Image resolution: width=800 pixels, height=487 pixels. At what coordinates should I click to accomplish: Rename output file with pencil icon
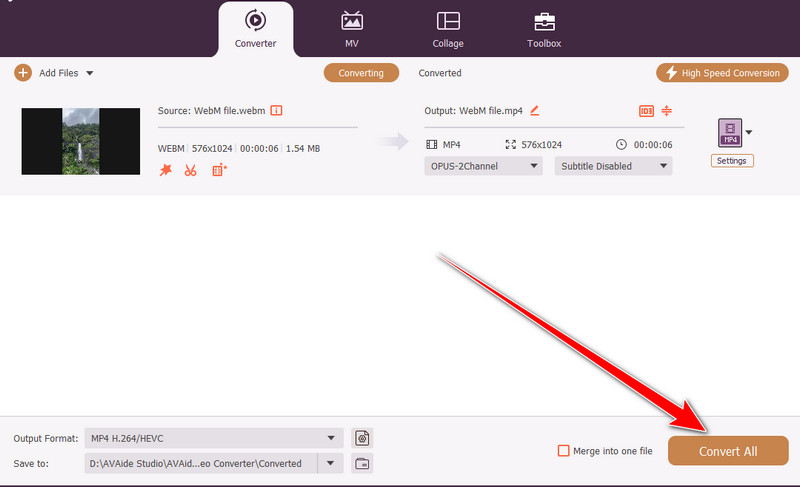[534, 110]
